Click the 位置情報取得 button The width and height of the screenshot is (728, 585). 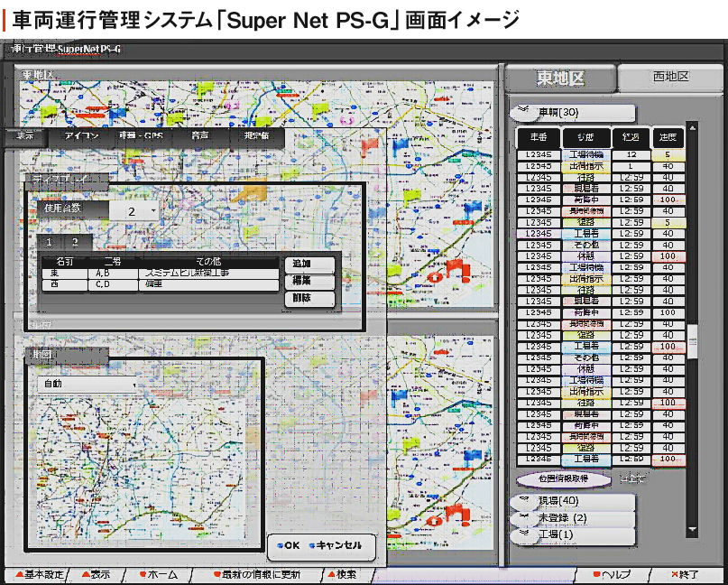(563, 479)
